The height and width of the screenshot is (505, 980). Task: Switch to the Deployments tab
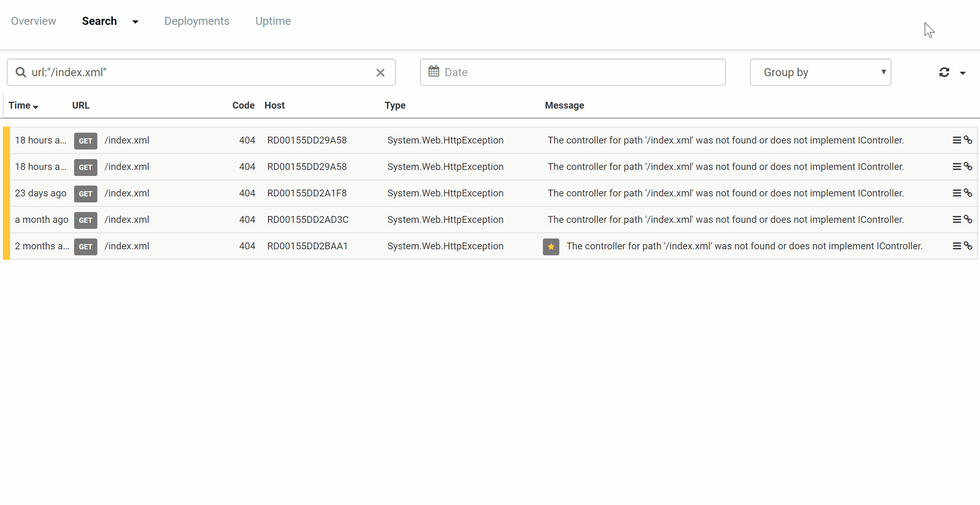tap(196, 20)
